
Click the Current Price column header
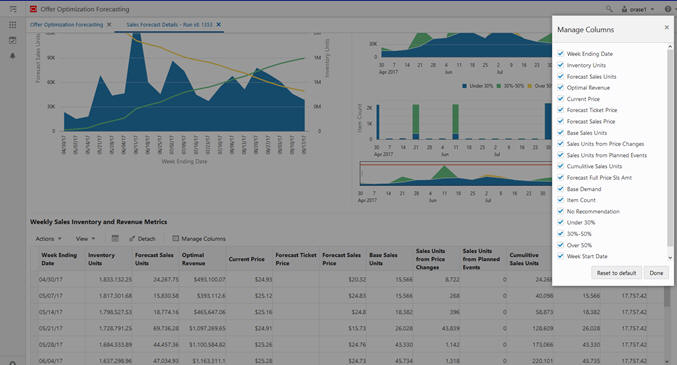coord(249,259)
